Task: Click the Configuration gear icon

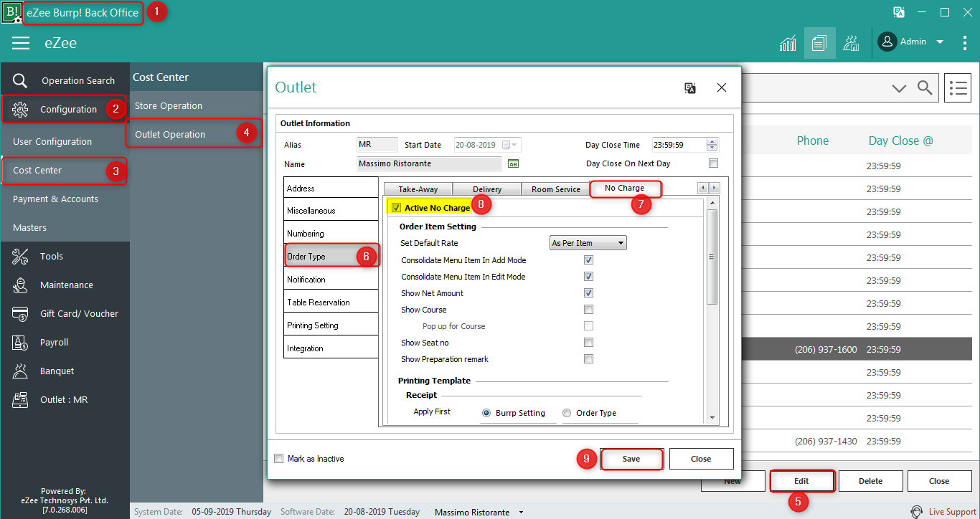Action: tap(20, 109)
